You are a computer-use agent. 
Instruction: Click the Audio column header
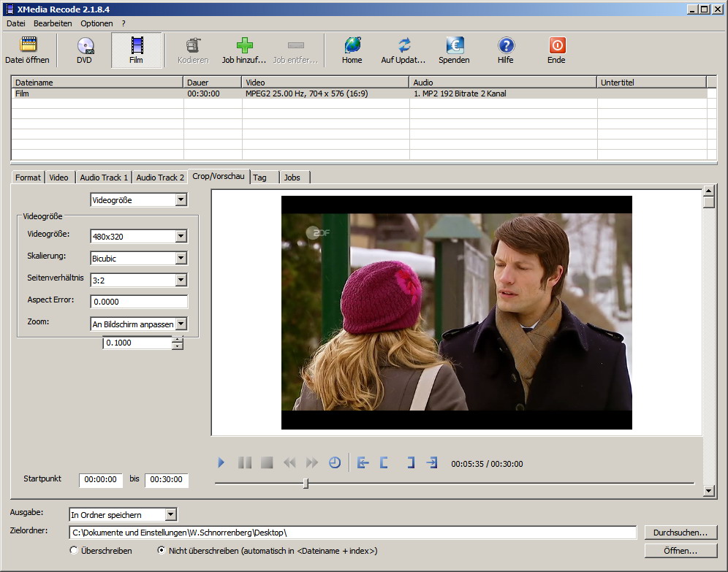tap(503, 82)
